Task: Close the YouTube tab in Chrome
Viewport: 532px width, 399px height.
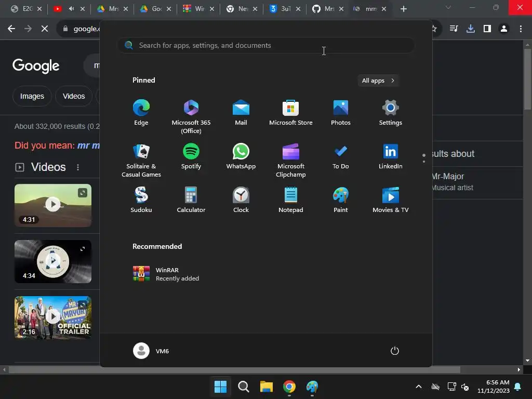Action: [x=83, y=9]
